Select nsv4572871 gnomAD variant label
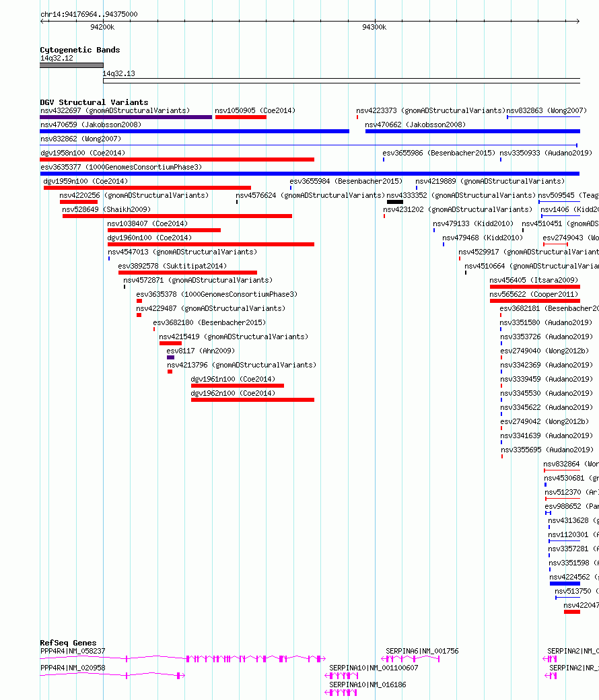Viewport: 599px width, 700px height. tap(198, 281)
